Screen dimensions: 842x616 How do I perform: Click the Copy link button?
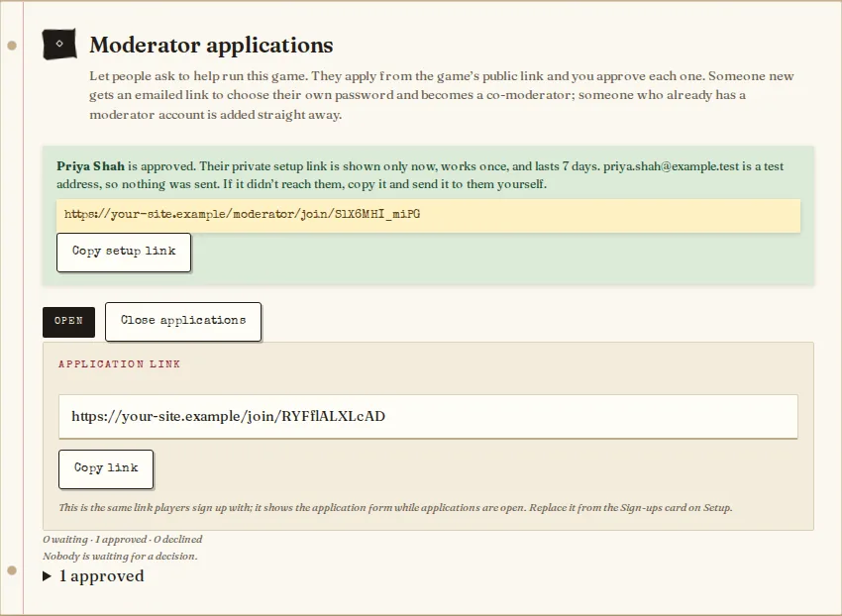106,468
